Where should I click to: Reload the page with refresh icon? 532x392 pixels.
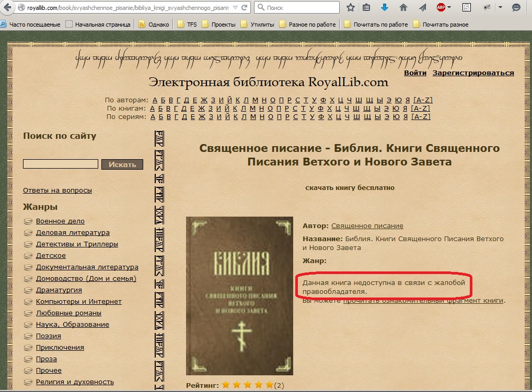[x=246, y=8]
